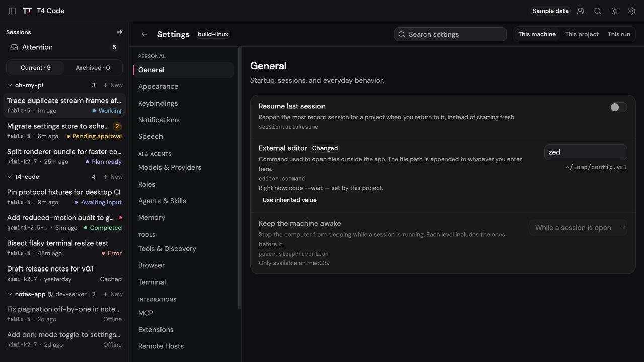Collapse the notes-app project group
This screenshot has width=644, height=362.
click(10, 294)
